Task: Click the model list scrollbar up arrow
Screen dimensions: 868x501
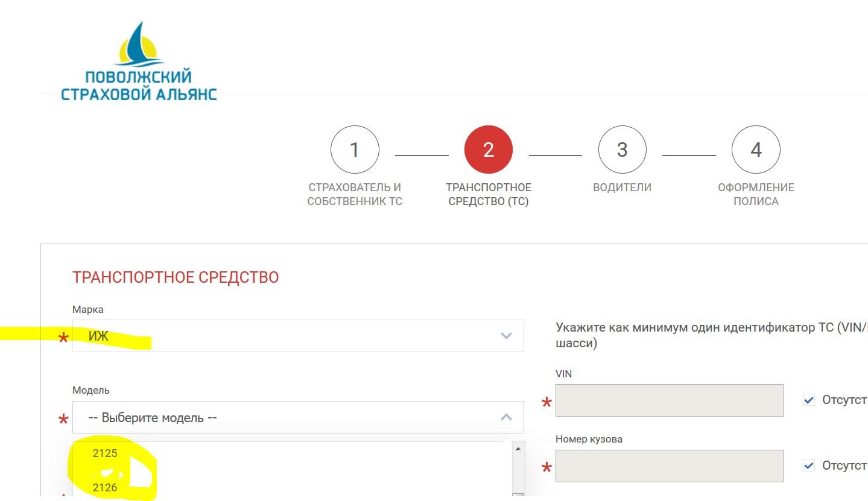Action: (x=517, y=449)
